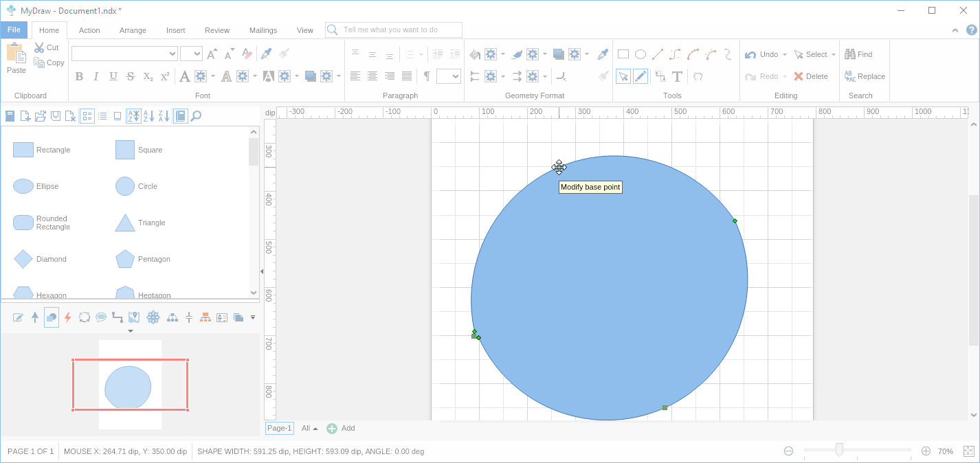The height and width of the screenshot is (463, 980).
Task: Save the current library
Action: click(56, 116)
